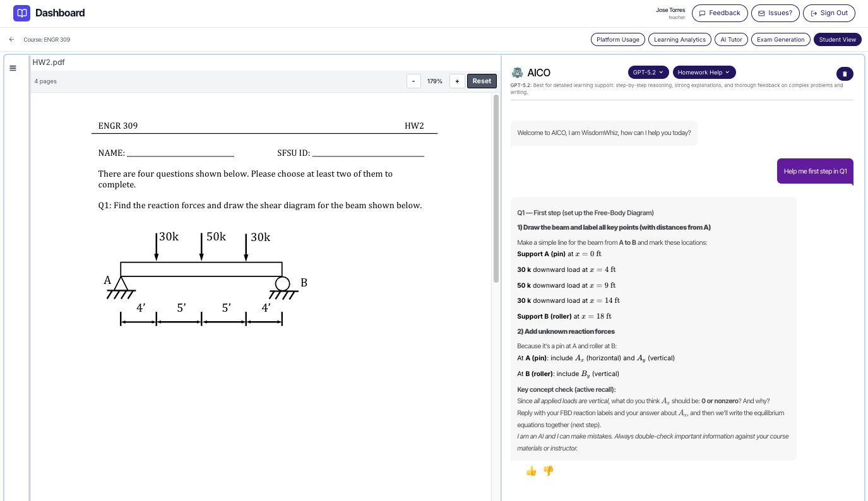
Task: Click the Dashboard title text
Action: coord(60,13)
